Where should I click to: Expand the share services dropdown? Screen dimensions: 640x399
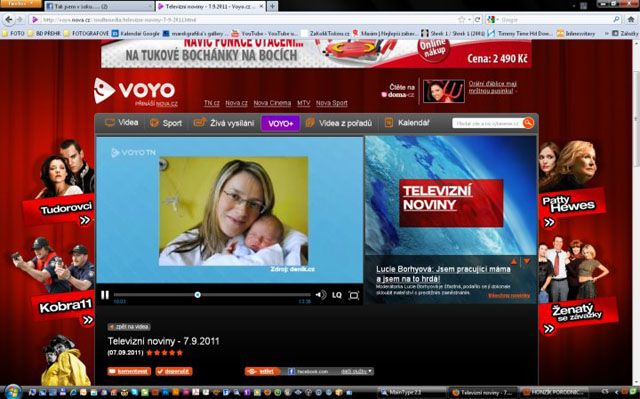pos(357,371)
